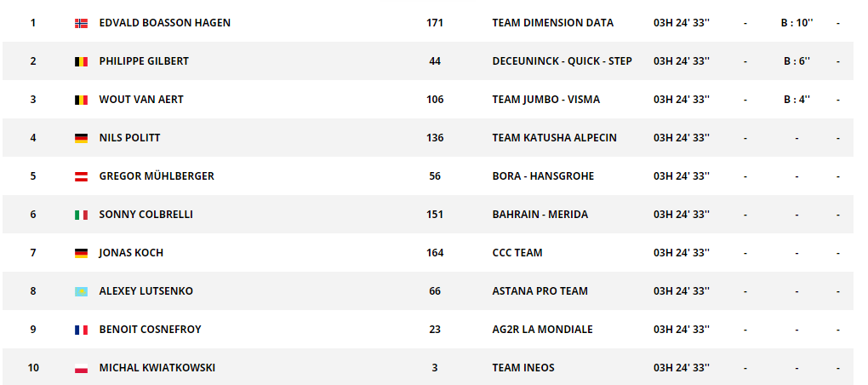The height and width of the screenshot is (385, 868).
Task: Open Team Dimension Data team page
Action: tap(552, 23)
